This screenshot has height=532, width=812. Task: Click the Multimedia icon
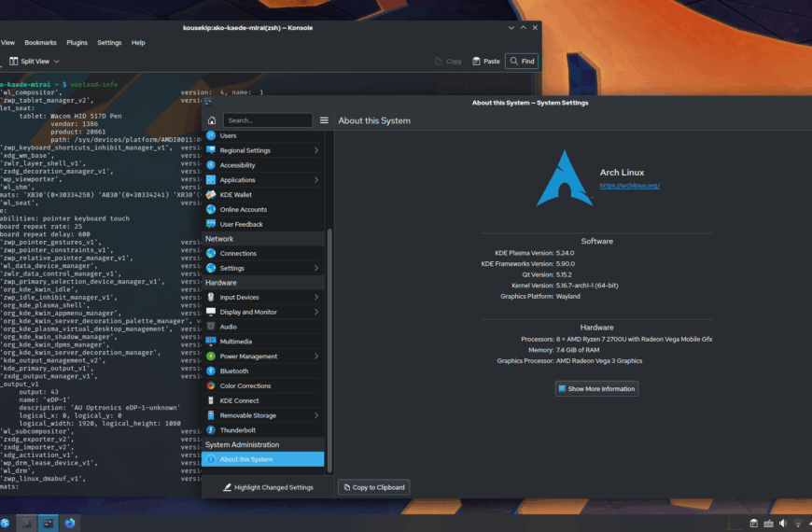tap(211, 342)
